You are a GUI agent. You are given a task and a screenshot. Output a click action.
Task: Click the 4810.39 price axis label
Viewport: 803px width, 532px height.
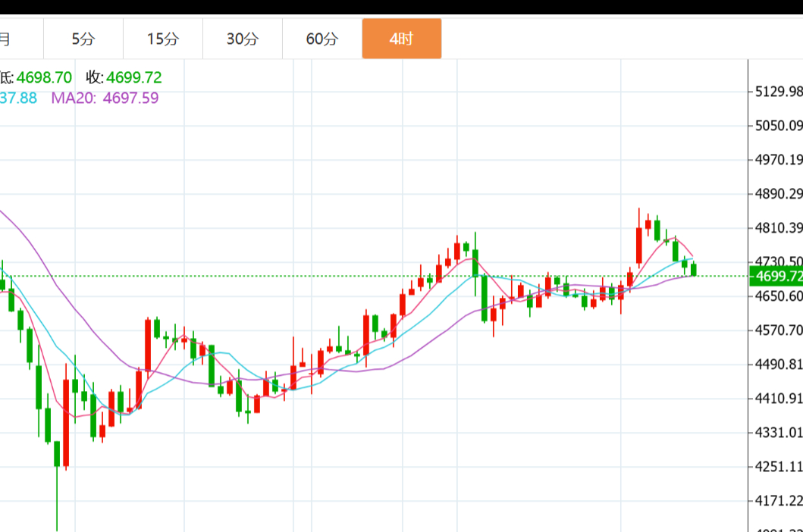pos(778,228)
